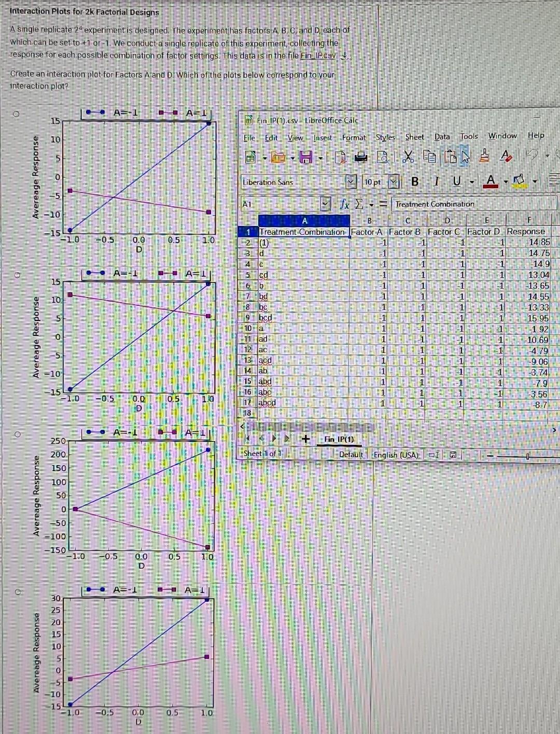This screenshot has width=560, height=734.
Task: Select the Cut (scissors) icon
Action: (x=408, y=156)
